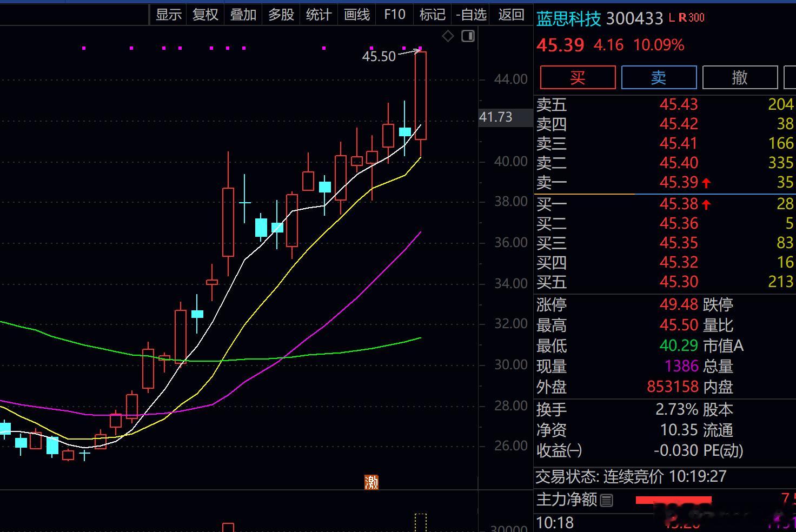Click 换手 value 2.73%

[677, 409]
